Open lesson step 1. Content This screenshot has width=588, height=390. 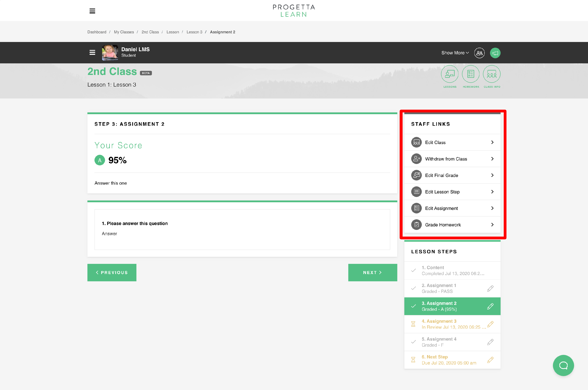[x=452, y=270]
